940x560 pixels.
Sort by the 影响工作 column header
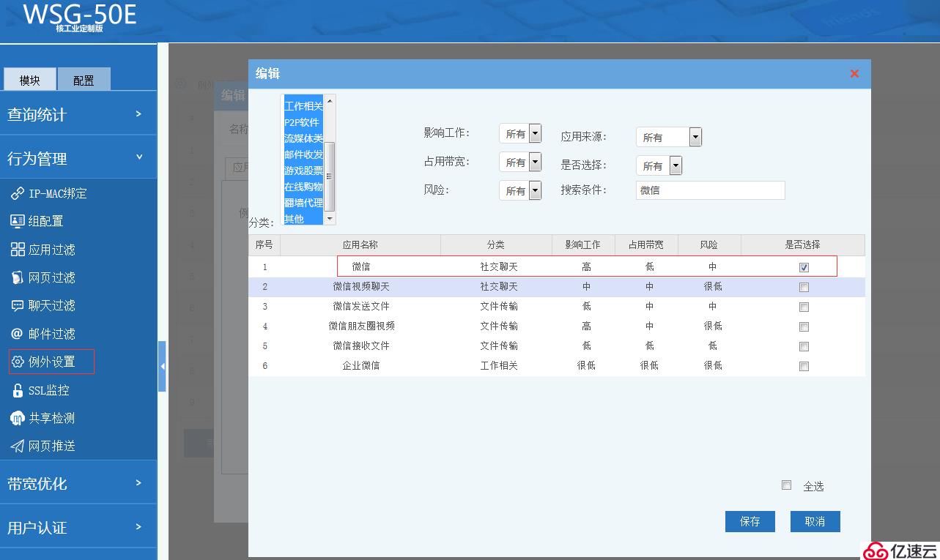click(583, 244)
